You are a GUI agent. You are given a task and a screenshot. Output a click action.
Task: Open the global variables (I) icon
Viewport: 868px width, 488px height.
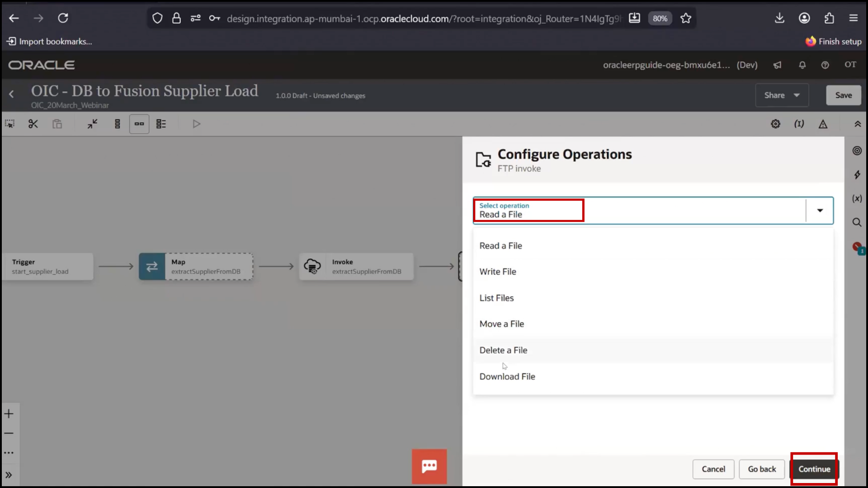(x=799, y=124)
